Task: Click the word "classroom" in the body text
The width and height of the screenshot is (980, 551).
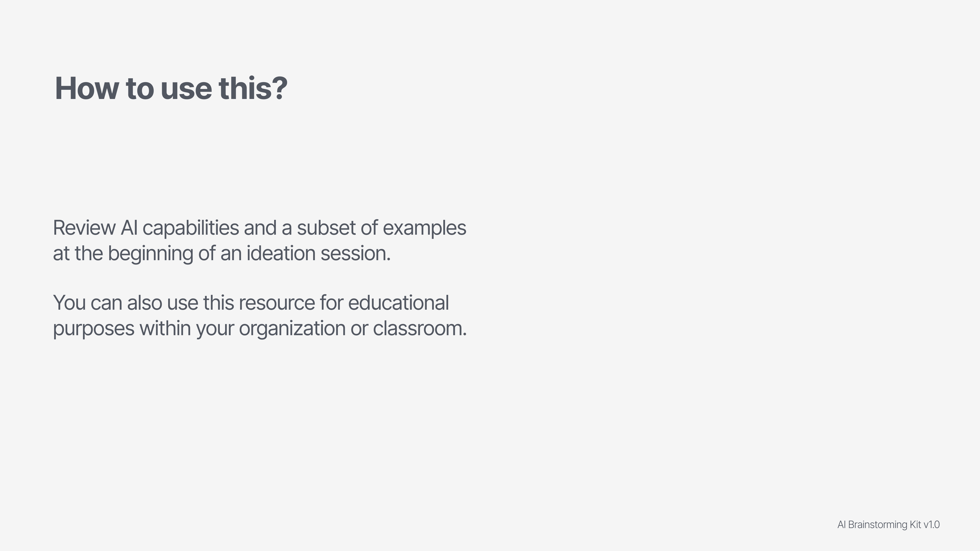Action: point(418,328)
